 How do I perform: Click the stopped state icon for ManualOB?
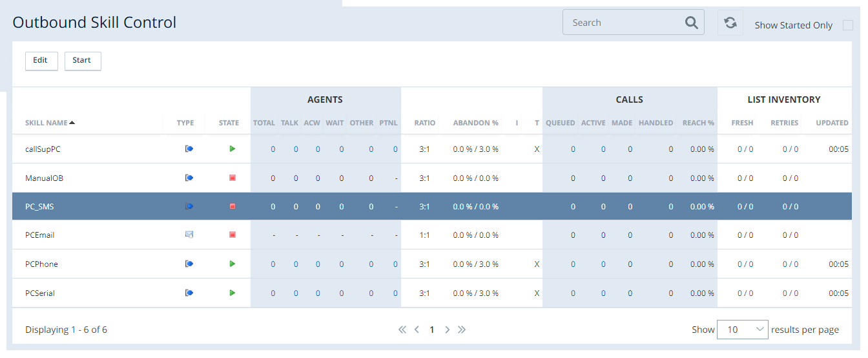click(x=232, y=178)
